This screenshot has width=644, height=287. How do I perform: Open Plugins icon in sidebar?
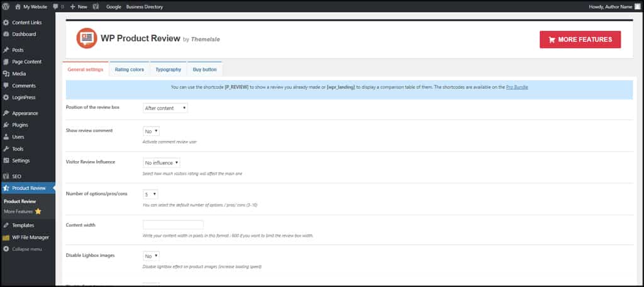pyautogui.click(x=6, y=125)
